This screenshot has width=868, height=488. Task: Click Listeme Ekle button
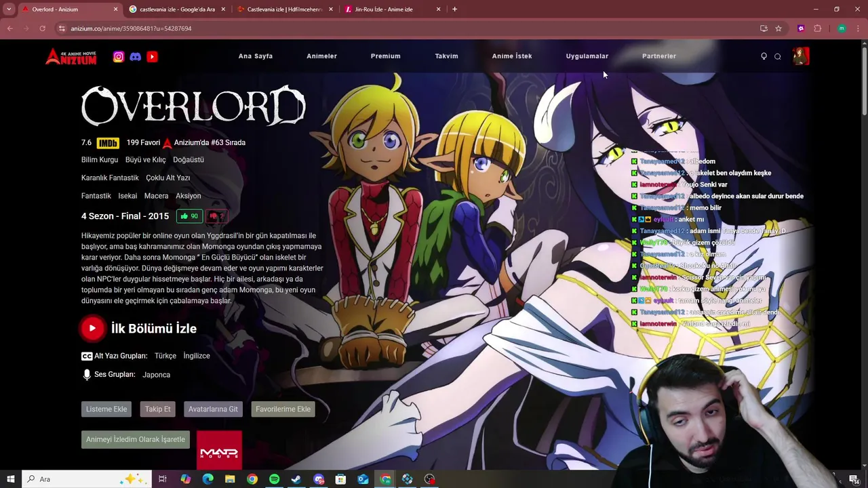[106, 409]
